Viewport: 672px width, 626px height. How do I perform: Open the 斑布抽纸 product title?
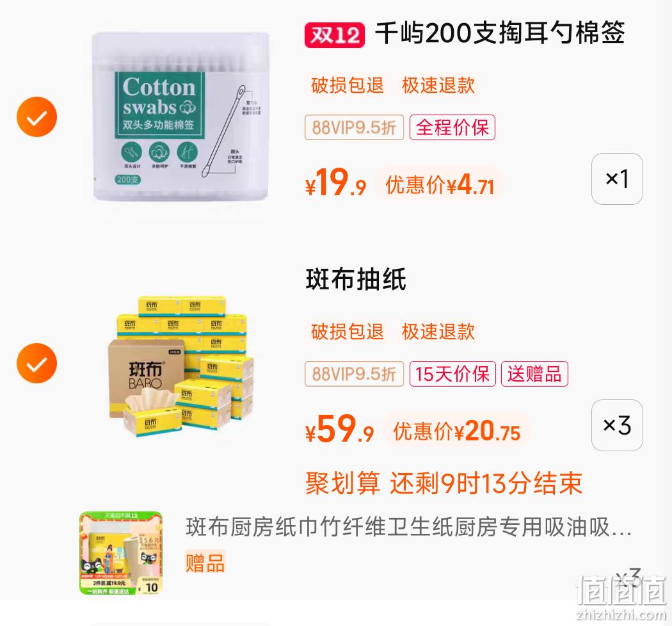click(x=356, y=280)
